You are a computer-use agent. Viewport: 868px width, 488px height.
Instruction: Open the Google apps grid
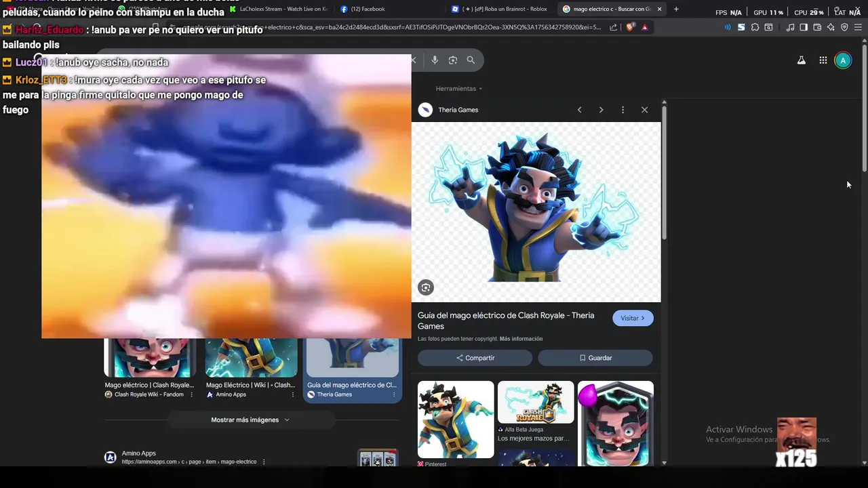pyautogui.click(x=823, y=60)
